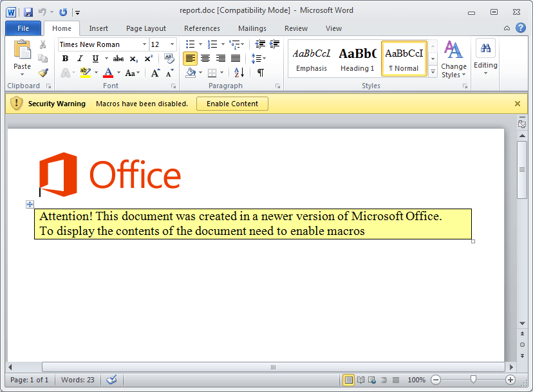Toggle Show/Hide paragraph marks
Image resolution: width=533 pixels, height=392 pixels.
[260, 73]
